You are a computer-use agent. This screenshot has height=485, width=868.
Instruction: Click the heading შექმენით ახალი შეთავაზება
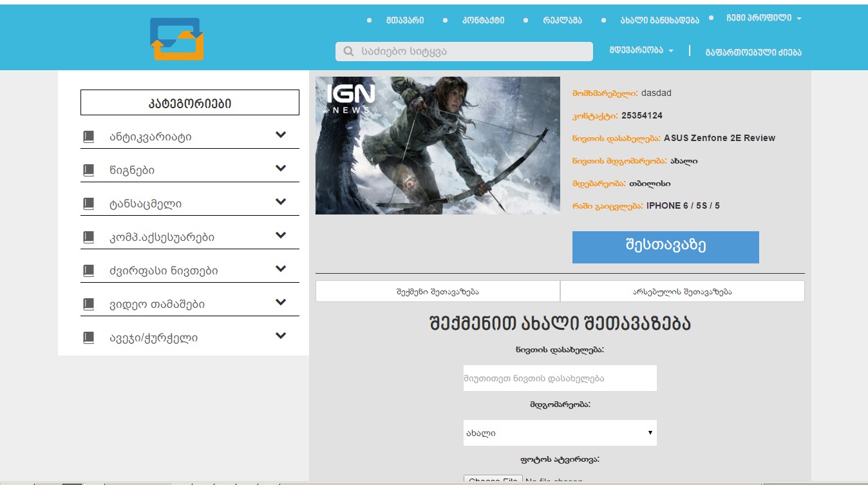coord(560,323)
